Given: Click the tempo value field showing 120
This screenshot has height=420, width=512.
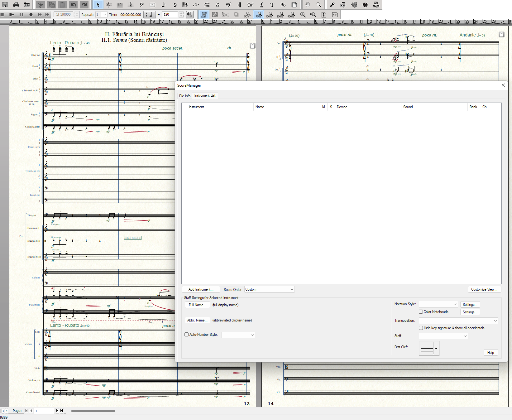Looking at the screenshot, I should tap(170, 15).
